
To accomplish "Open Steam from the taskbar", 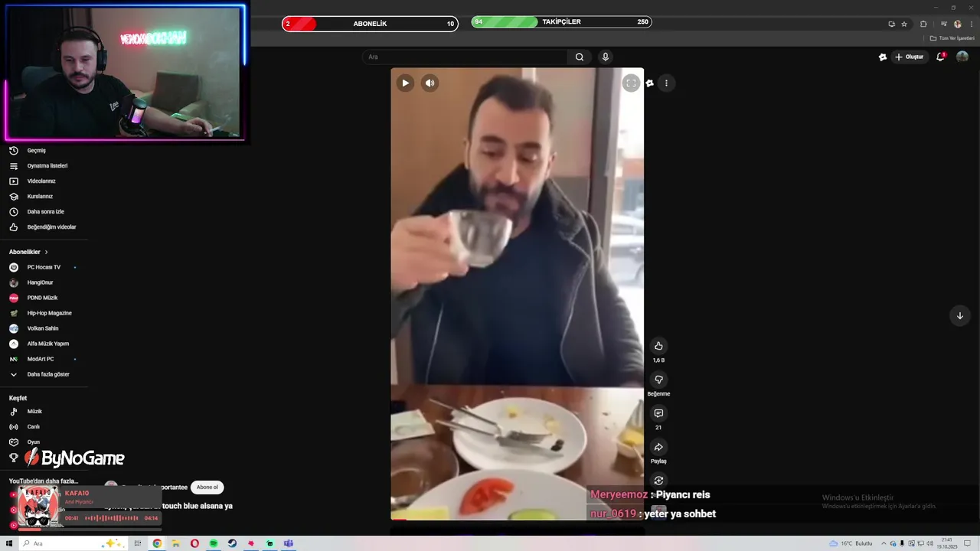I will click(232, 543).
